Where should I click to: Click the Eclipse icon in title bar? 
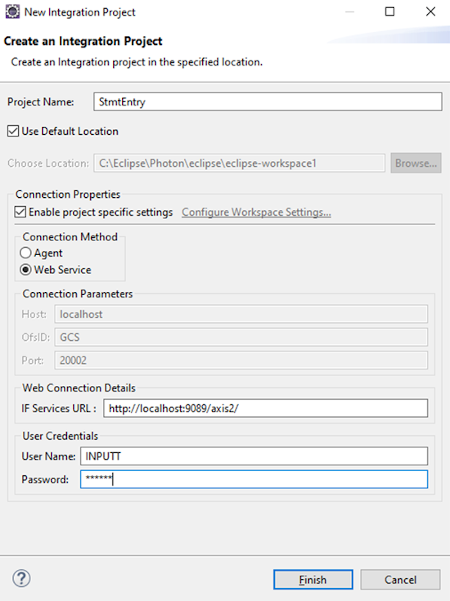(x=12, y=11)
